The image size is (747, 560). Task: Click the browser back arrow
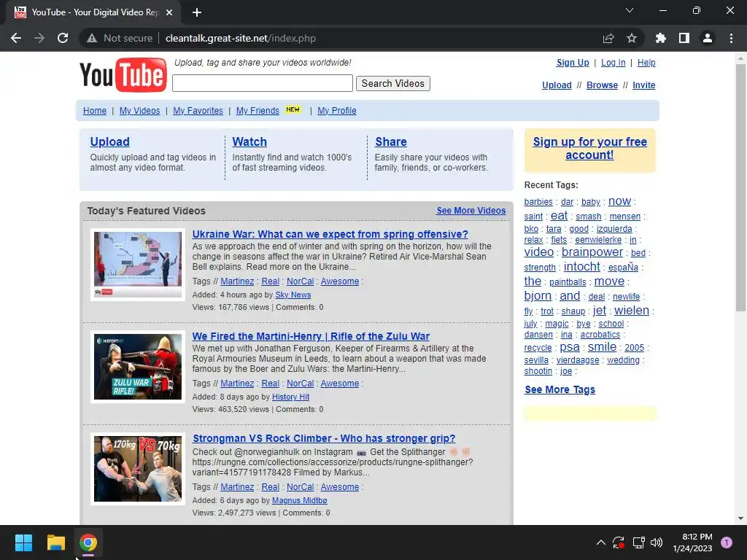[16, 38]
